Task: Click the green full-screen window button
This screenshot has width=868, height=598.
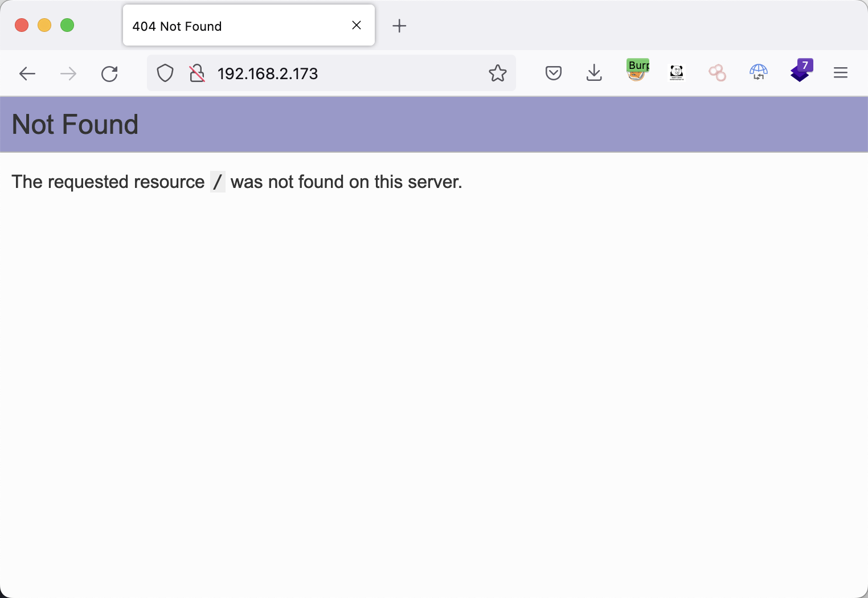Action: pos(67,25)
